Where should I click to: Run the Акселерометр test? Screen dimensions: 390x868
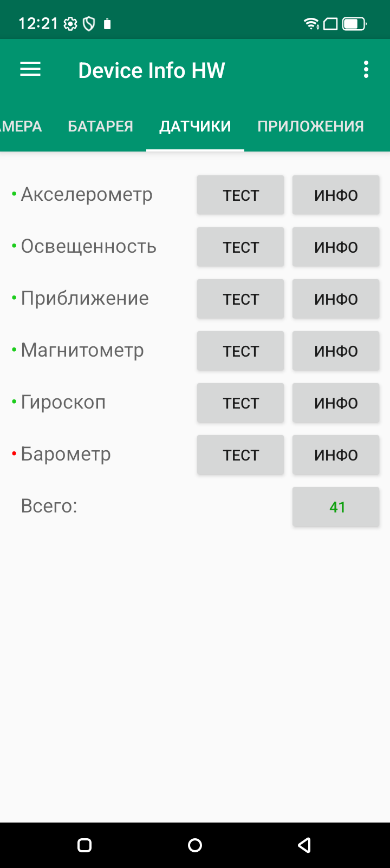pyautogui.click(x=240, y=195)
